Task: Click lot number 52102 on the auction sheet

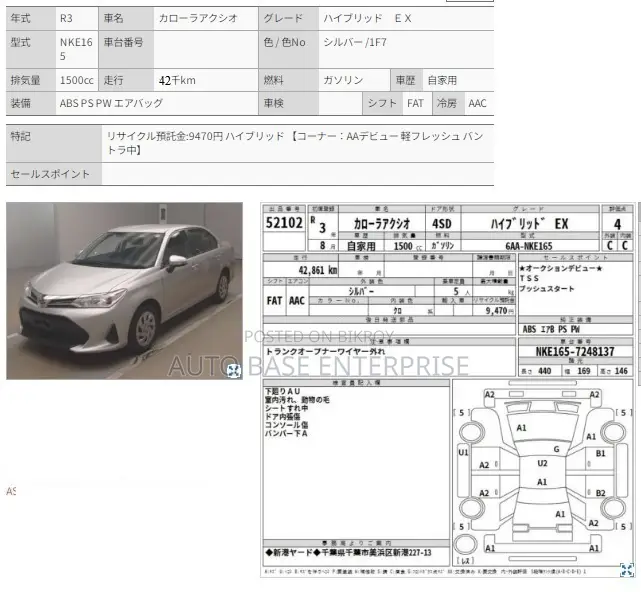Action: coord(284,223)
